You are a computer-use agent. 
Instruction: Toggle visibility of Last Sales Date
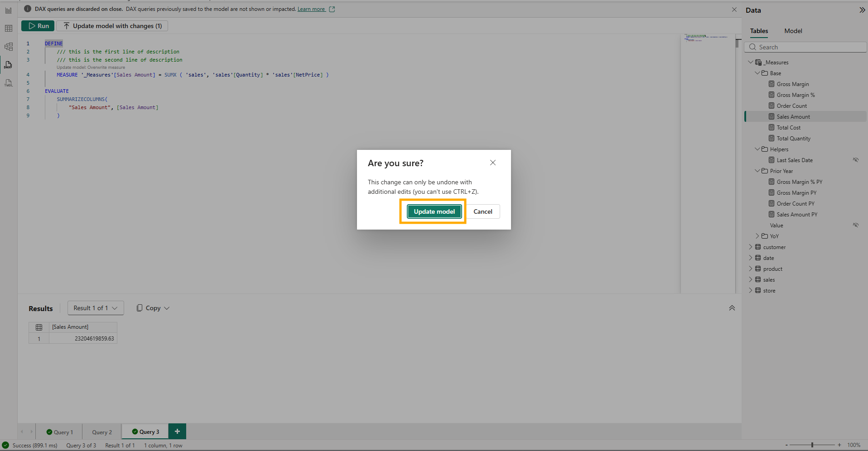point(856,160)
